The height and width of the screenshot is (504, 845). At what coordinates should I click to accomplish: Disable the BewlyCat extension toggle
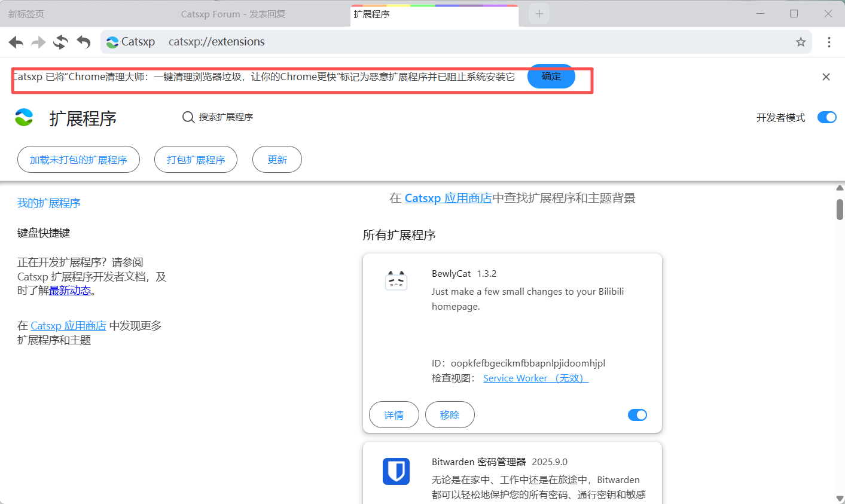[x=637, y=415]
